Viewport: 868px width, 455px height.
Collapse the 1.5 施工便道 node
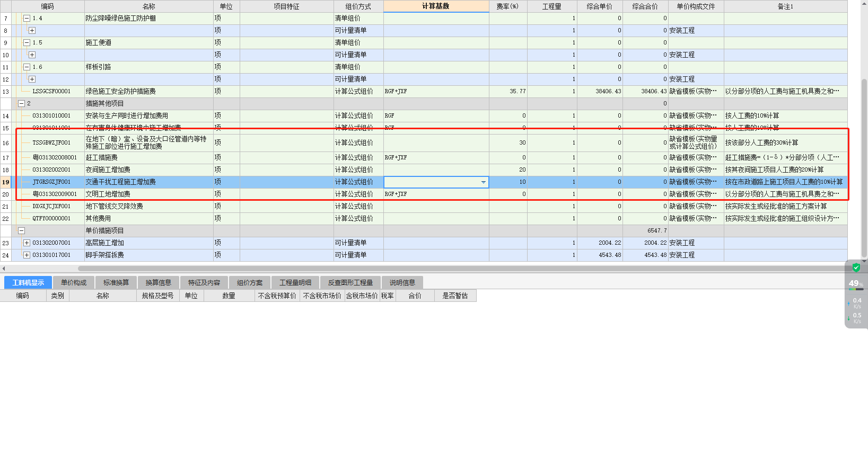(x=27, y=42)
